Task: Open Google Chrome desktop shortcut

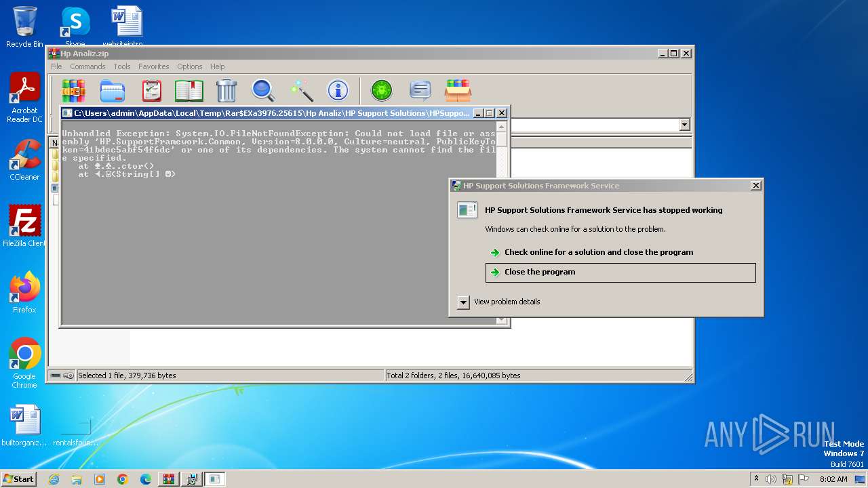Action: pyautogui.click(x=24, y=363)
